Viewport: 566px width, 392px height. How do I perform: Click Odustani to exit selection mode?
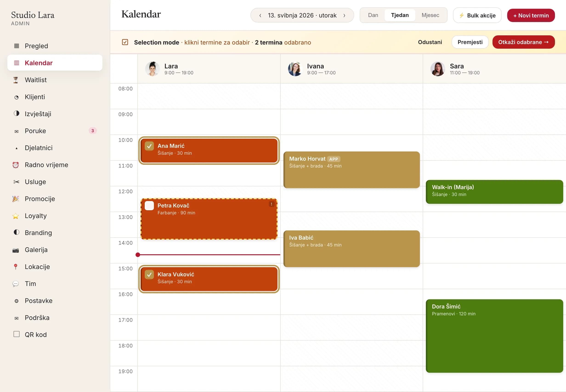click(430, 42)
